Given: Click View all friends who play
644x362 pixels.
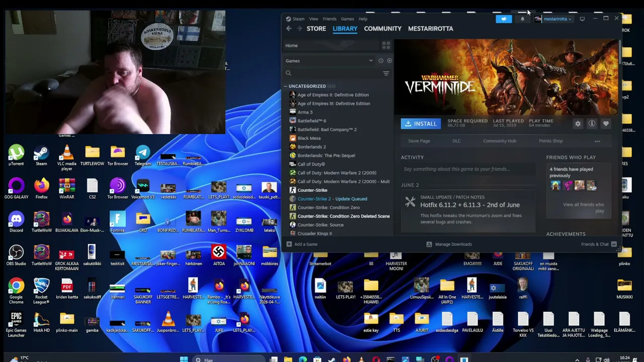Looking at the screenshot, I should click(583, 208).
